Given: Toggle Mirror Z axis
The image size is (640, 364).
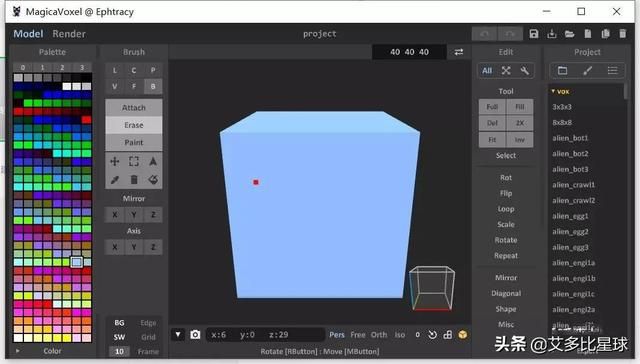Looking at the screenshot, I should pos(153,215).
